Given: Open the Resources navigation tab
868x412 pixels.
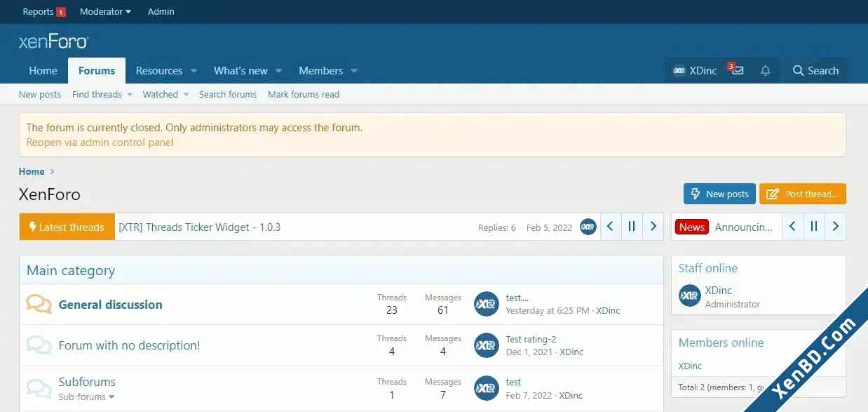Looking at the screenshot, I should coord(159,71).
